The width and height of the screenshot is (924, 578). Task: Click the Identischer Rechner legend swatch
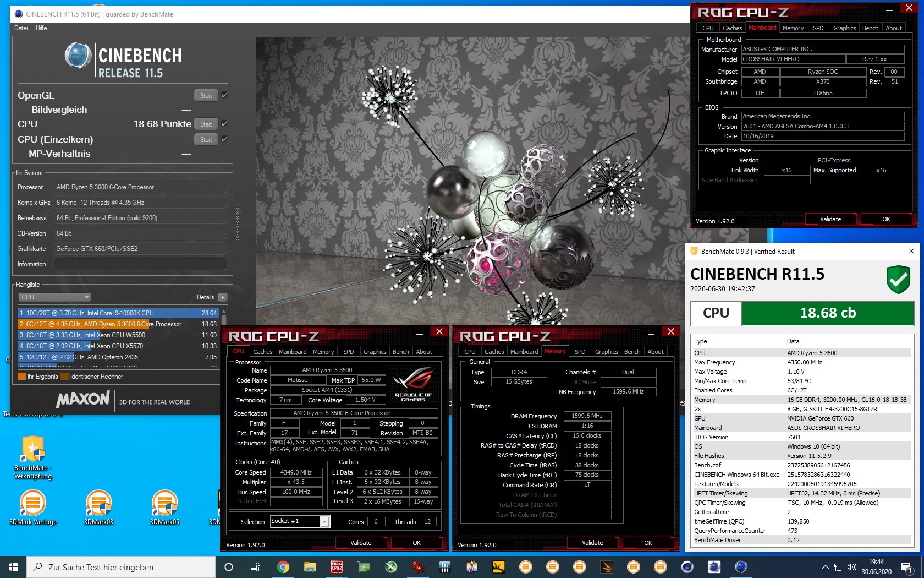[x=65, y=377]
